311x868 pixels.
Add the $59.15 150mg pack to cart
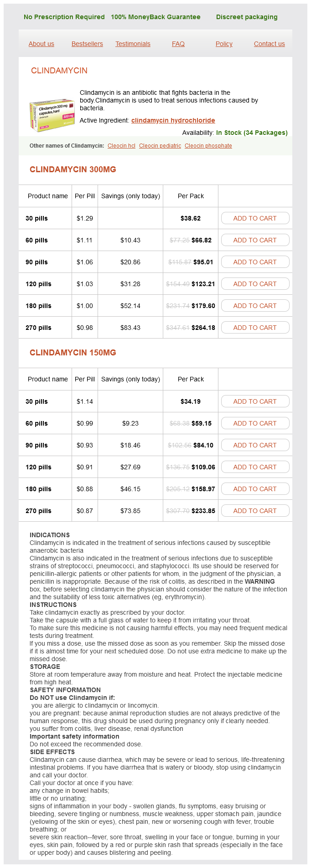[255, 423]
